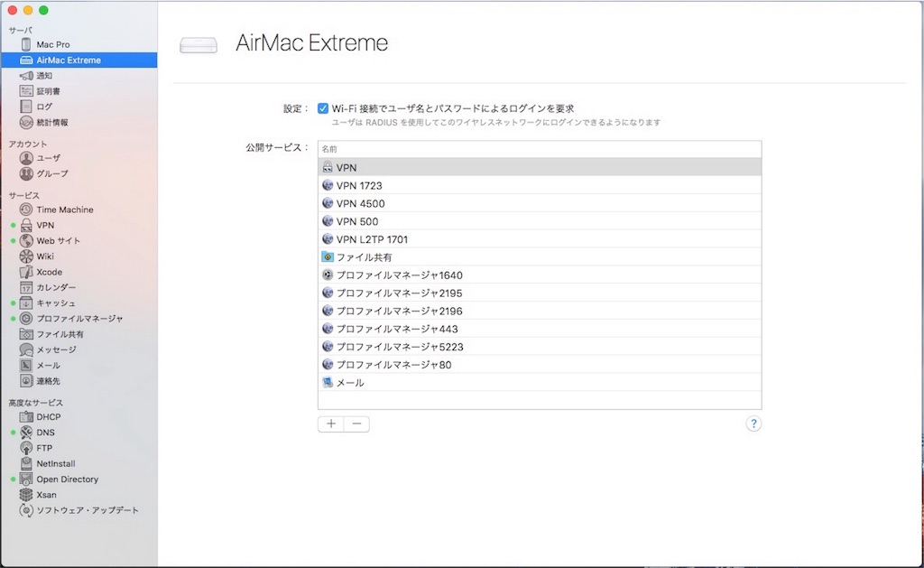Open the NetInstall service icon
This screenshot has width=924, height=568.
point(26,463)
